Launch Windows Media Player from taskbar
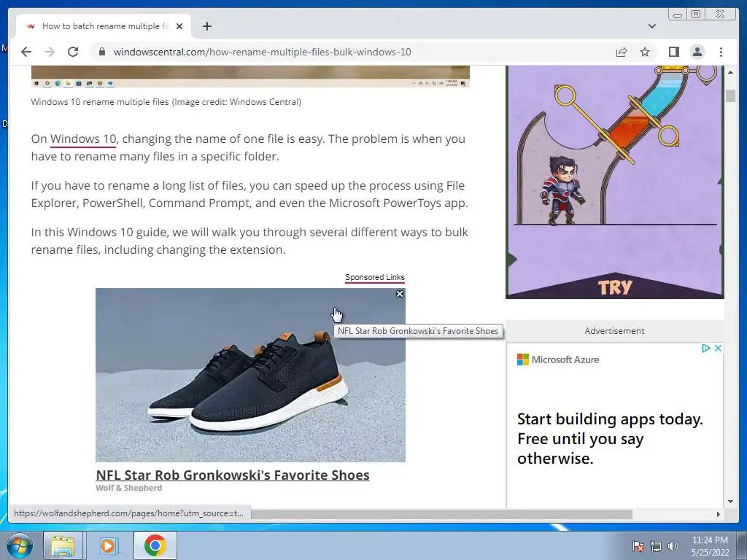The height and width of the screenshot is (560, 747). [x=108, y=545]
